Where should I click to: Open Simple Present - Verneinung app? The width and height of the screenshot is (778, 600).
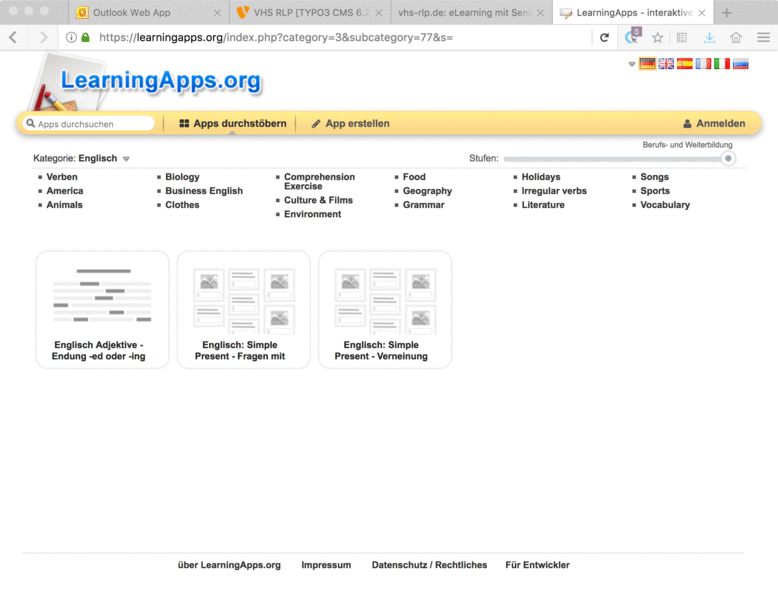385,309
